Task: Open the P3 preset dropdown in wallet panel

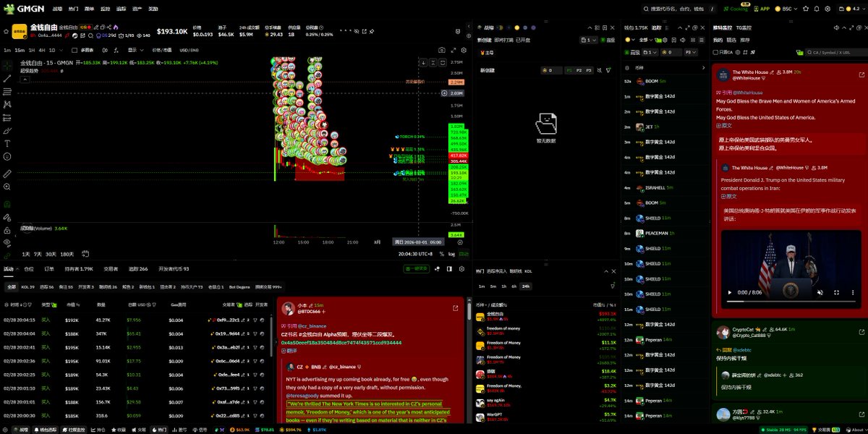Action: click(x=692, y=52)
